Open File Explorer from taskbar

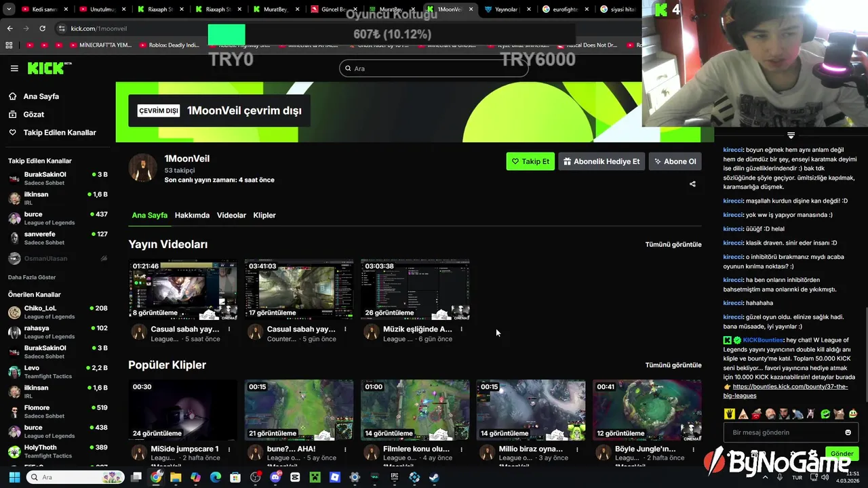(176, 477)
